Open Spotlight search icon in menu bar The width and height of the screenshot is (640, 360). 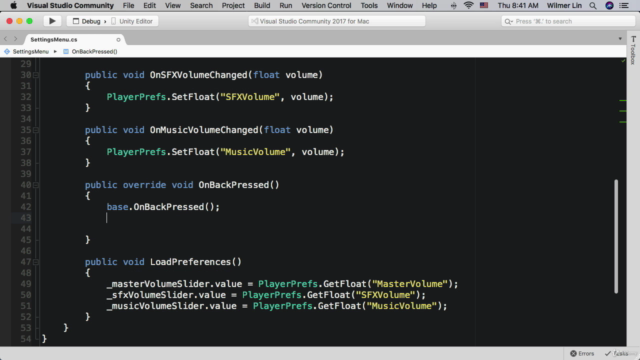point(593,5)
